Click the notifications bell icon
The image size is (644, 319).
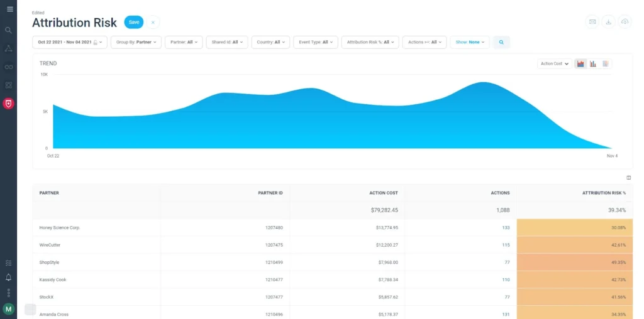click(9, 278)
